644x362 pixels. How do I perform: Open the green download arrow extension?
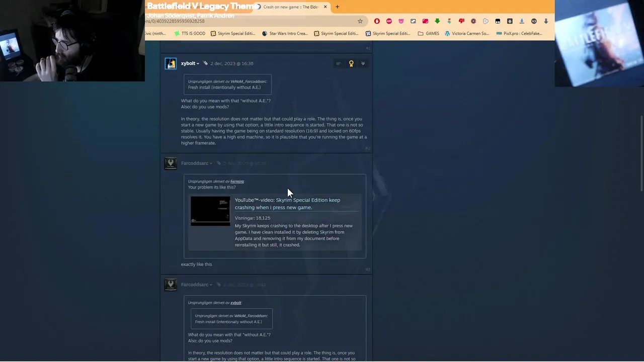pos(437,21)
